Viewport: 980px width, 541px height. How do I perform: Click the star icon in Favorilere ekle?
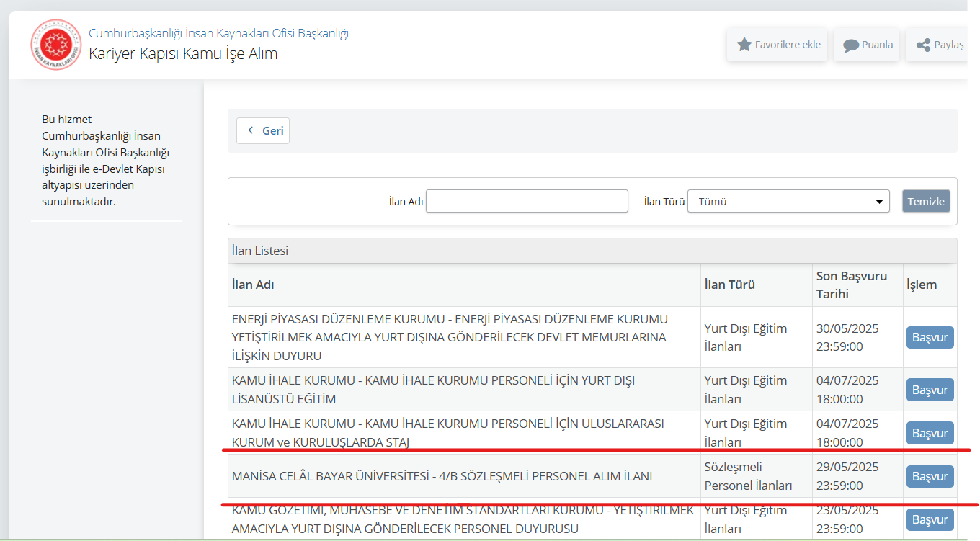(x=744, y=45)
